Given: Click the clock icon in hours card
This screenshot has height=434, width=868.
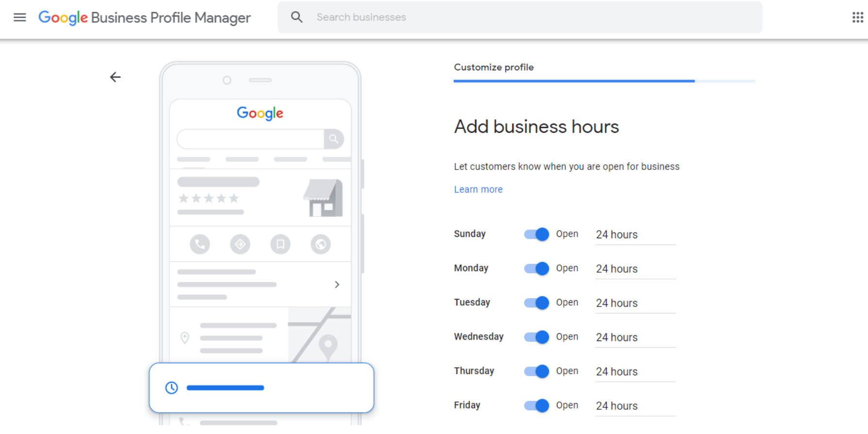Looking at the screenshot, I should click(x=172, y=387).
